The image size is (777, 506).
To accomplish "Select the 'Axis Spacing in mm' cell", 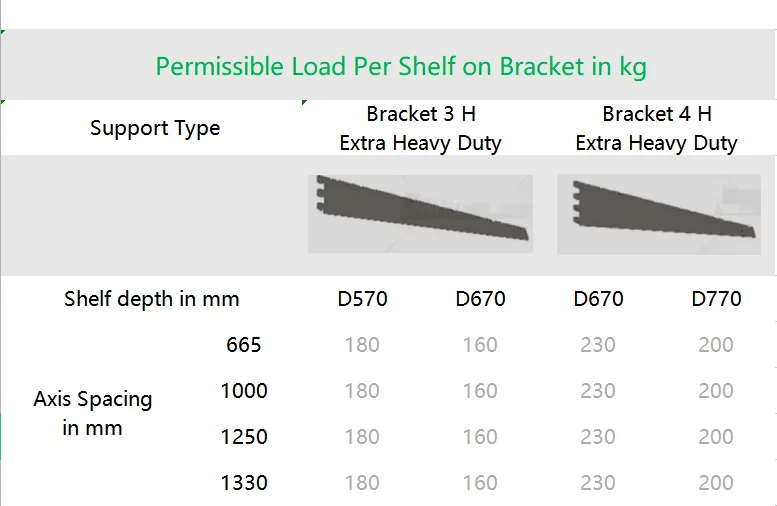I will point(93,413).
